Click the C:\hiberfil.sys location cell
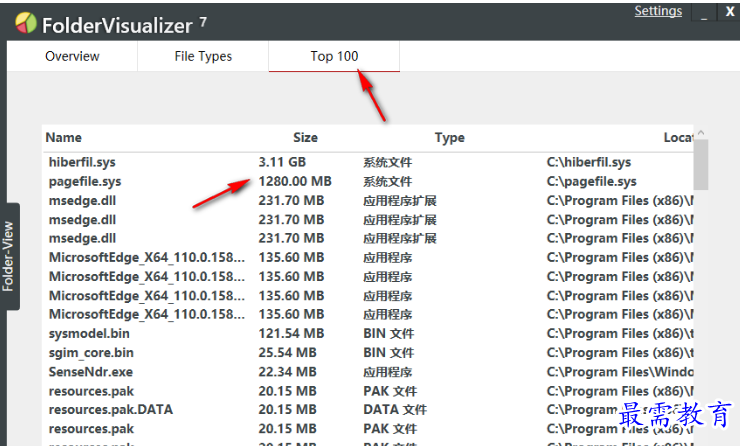 (589, 162)
